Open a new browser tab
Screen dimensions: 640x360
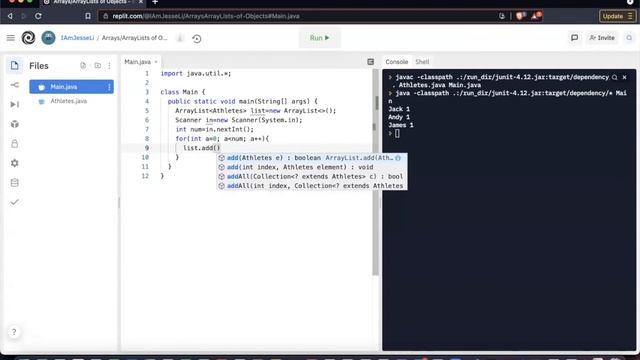pyautogui.click(x=155, y=2)
